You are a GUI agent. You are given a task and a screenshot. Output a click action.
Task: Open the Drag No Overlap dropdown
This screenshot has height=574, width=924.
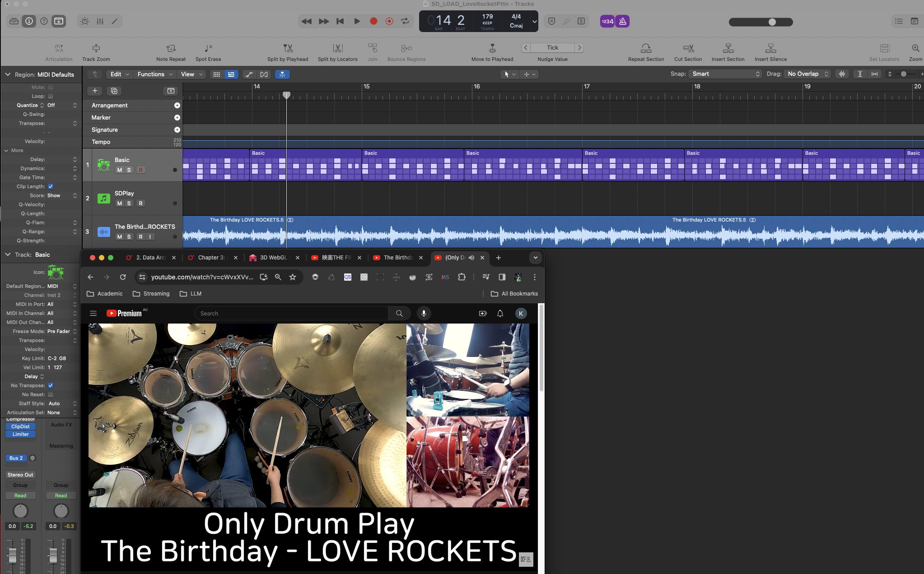point(807,74)
